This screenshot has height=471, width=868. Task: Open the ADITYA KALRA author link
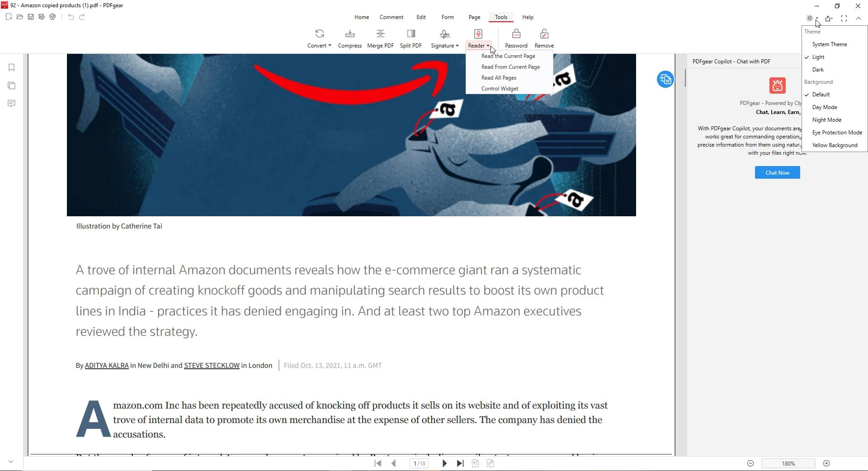pos(107,366)
